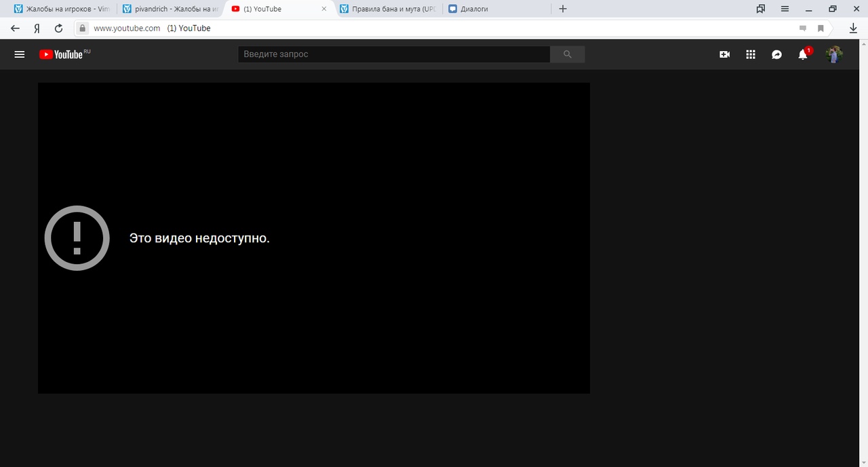Viewport: 868px width, 467px height.
Task: Open the browser bookmarks panel icon
Action: [760, 9]
